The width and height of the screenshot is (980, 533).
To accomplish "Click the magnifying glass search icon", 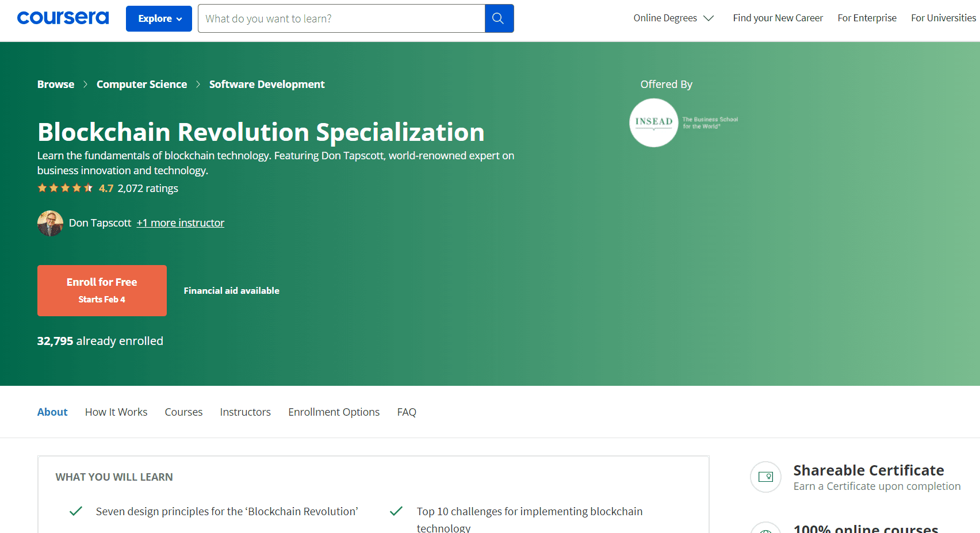I will 499,18.
